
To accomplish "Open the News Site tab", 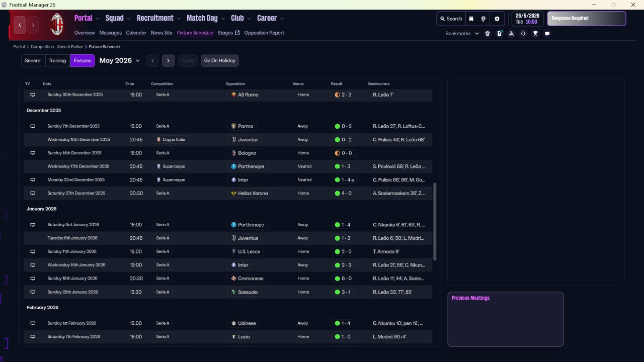I will coord(162,33).
